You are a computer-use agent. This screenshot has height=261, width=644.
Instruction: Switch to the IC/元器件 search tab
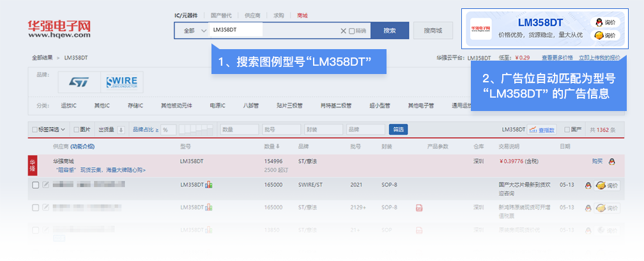pyautogui.click(x=186, y=15)
